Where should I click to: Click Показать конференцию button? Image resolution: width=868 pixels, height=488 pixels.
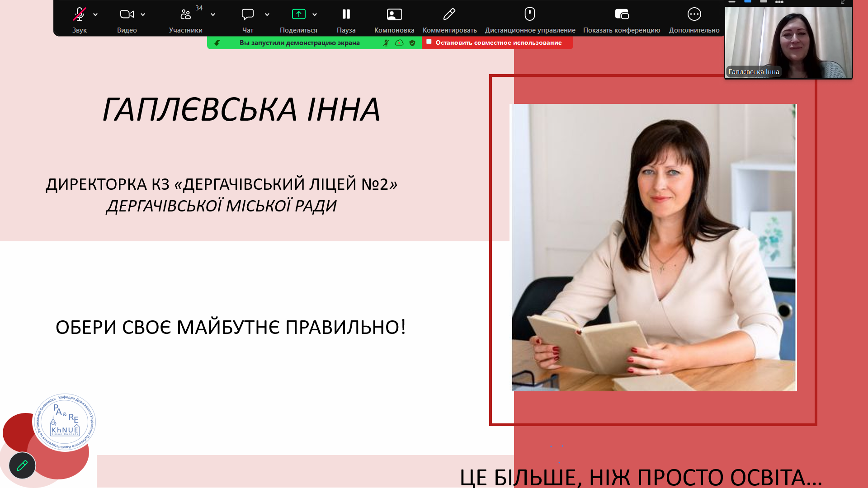click(622, 14)
